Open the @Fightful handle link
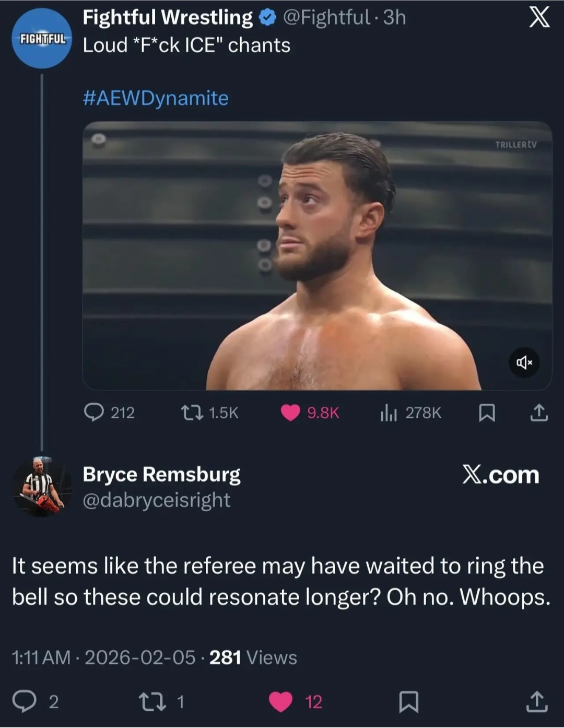This screenshot has width=564, height=728. tap(326, 18)
